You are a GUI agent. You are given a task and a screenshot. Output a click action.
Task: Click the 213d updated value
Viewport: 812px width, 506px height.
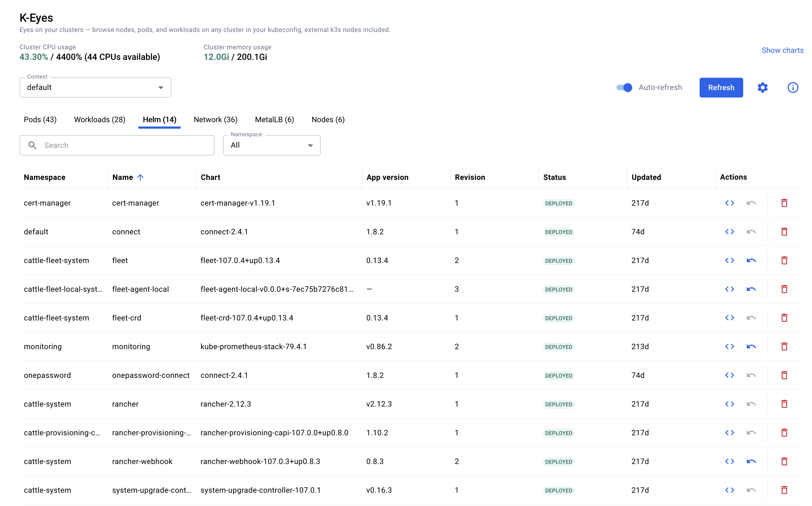640,346
